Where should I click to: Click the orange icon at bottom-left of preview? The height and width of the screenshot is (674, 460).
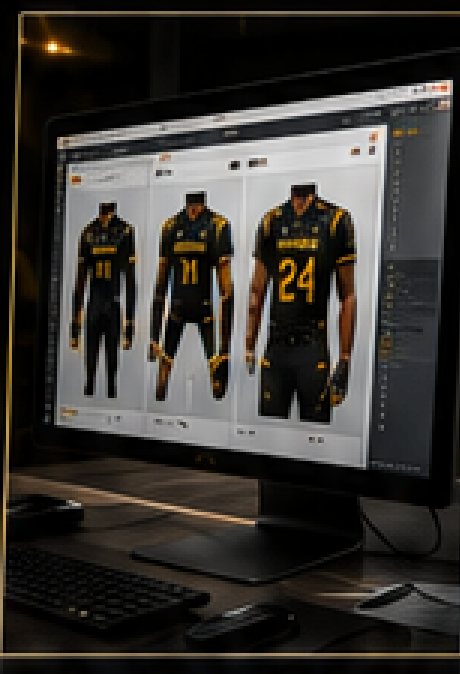69,413
